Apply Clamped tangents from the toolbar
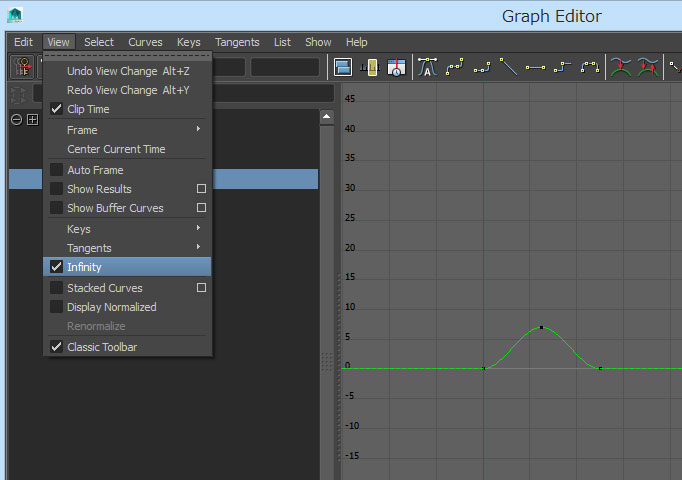This screenshot has height=480, width=682. click(x=481, y=67)
